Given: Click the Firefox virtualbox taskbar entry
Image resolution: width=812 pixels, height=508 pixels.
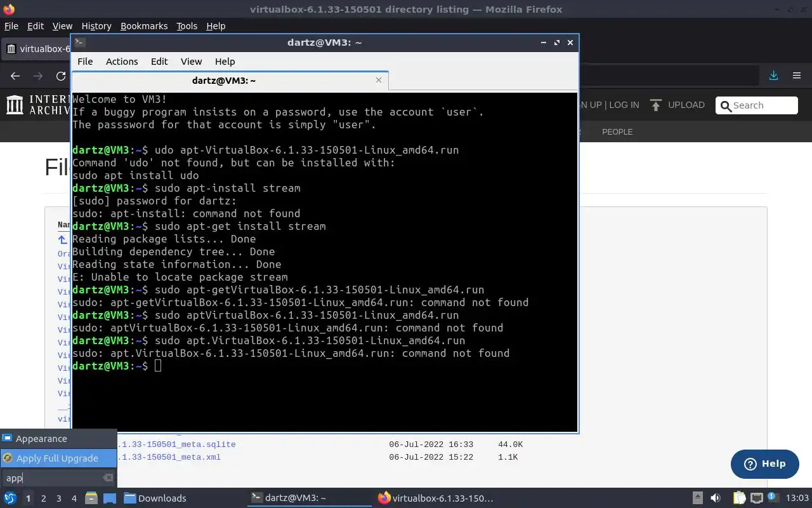Looking at the screenshot, I should (x=436, y=498).
